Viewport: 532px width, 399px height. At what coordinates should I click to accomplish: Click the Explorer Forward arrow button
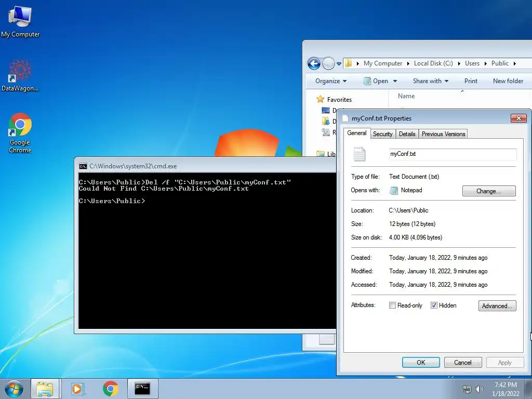pos(328,63)
